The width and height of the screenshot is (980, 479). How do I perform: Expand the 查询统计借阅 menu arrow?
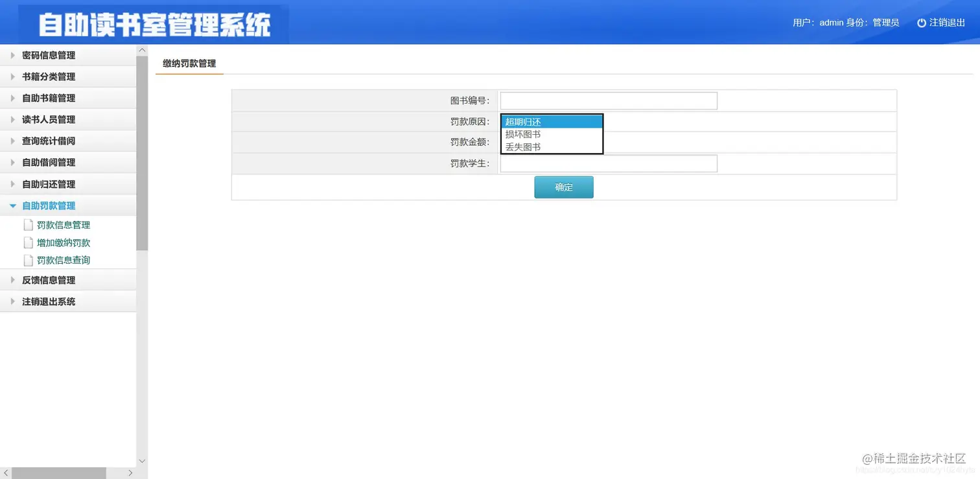tap(12, 141)
